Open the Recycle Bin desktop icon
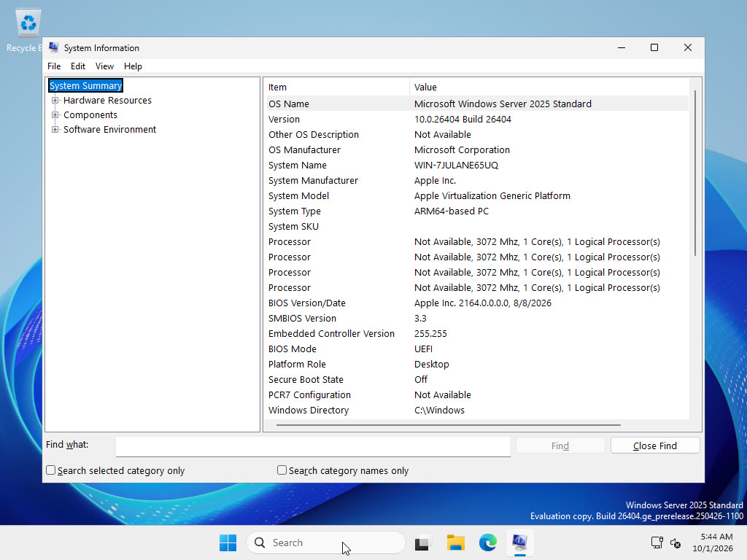The width and height of the screenshot is (747, 560). coord(28,29)
